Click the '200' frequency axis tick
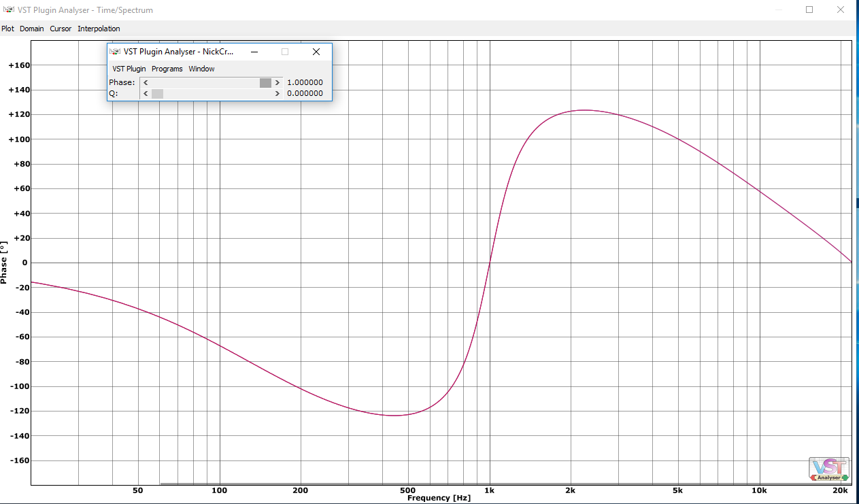859x504 pixels. click(x=300, y=490)
